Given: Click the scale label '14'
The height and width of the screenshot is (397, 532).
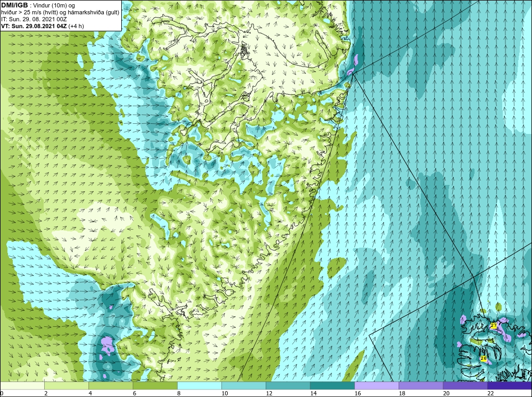Looking at the screenshot, I should coord(313,393).
